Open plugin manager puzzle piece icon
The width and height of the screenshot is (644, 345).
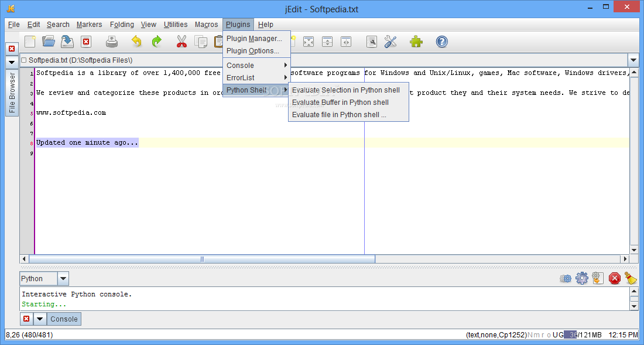[x=416, y=42]
